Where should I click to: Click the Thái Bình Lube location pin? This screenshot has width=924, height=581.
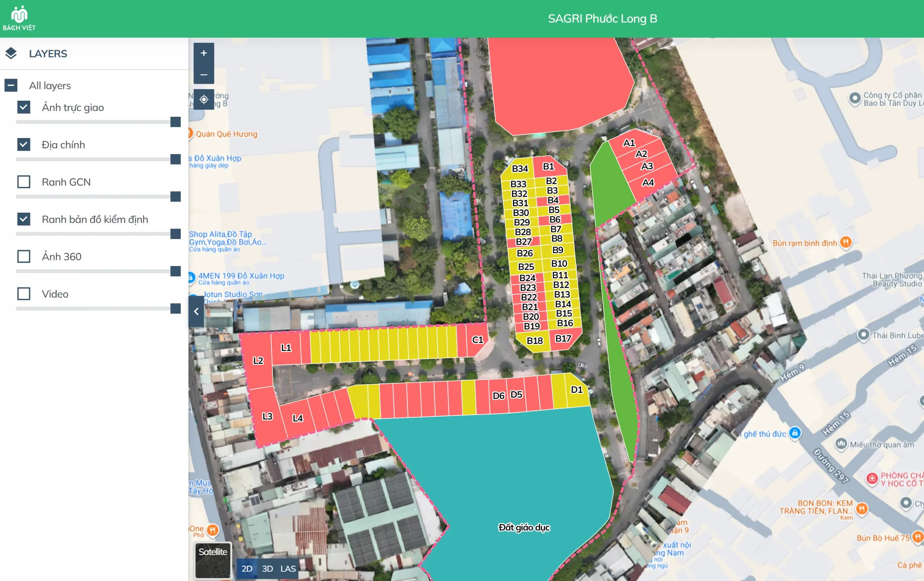(x=863, y=334)
